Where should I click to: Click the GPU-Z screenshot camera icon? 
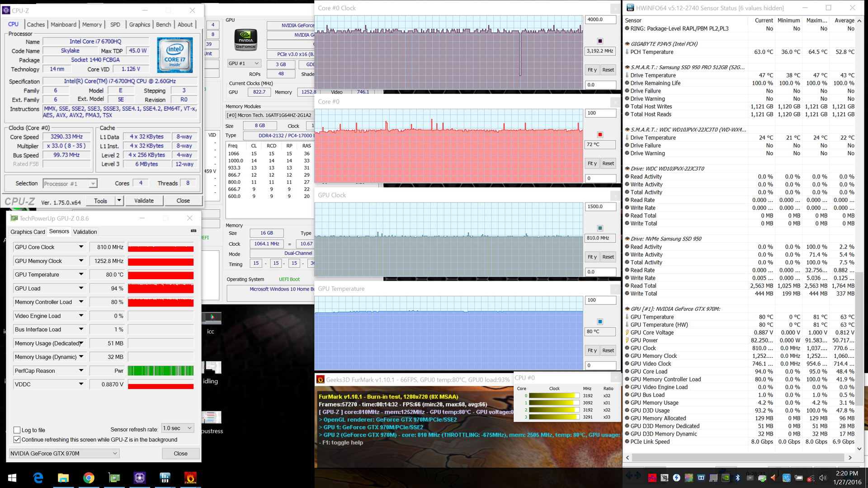[x=193, y=231]
